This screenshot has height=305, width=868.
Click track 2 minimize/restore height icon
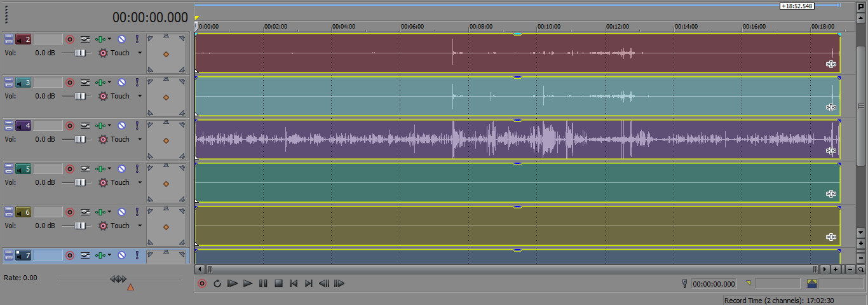pos(9,39)
